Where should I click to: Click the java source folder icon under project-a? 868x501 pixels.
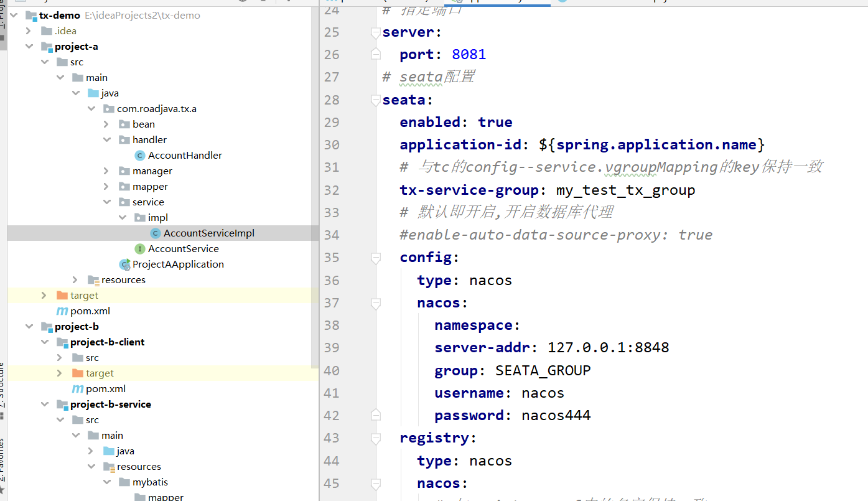click(93, 93)
